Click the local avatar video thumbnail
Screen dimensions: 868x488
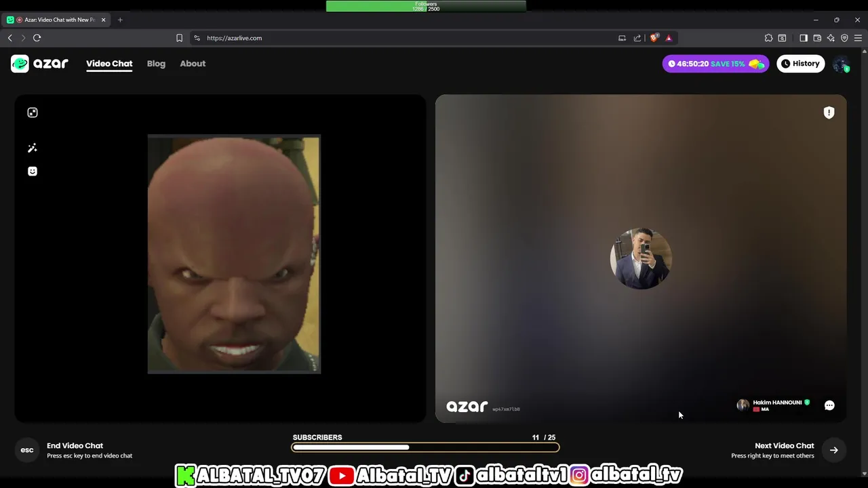click(x=234, y=254)
